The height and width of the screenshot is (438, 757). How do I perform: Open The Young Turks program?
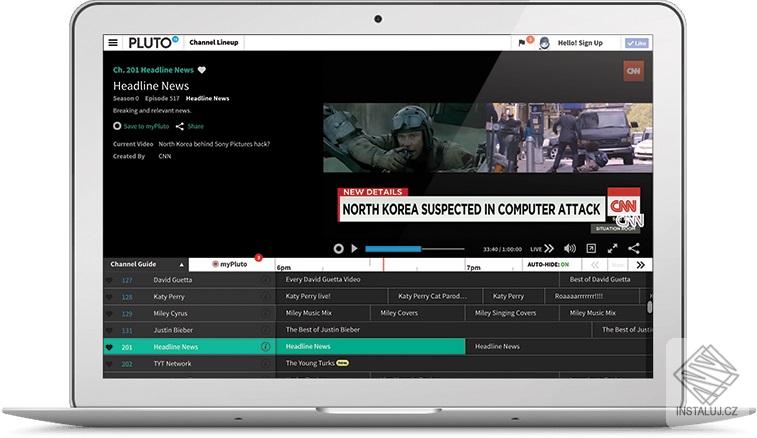click(x=463, y=363)
